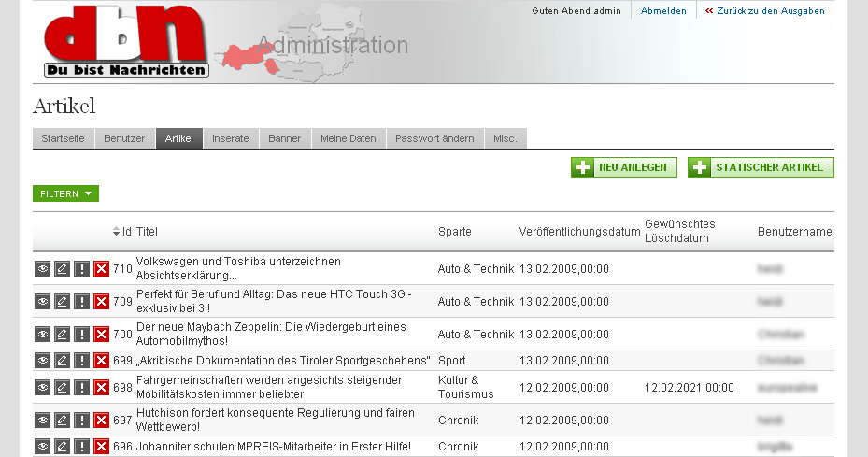Expand the Filtern dropdown

(x=65, y=193)
